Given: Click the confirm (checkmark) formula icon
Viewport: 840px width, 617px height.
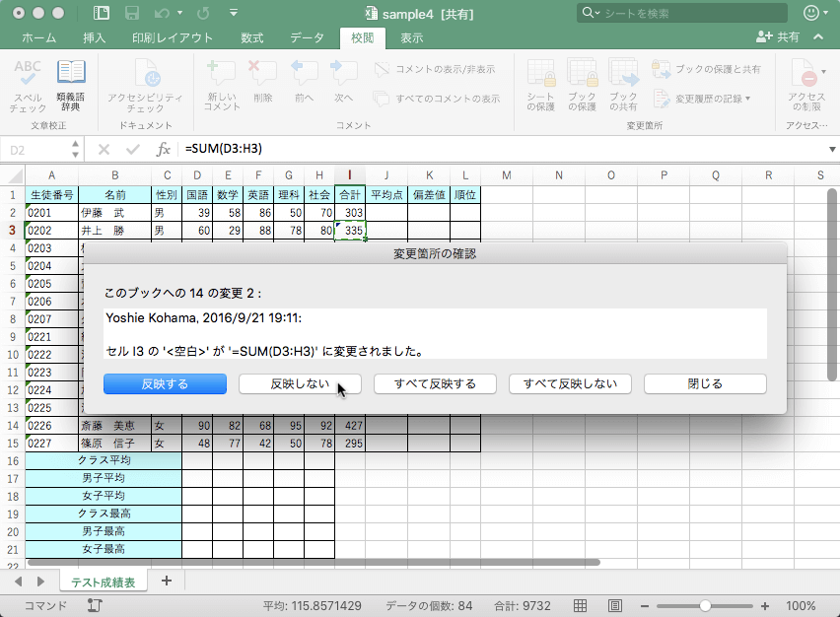Looking at the screenshot, I should click(133, 150).
